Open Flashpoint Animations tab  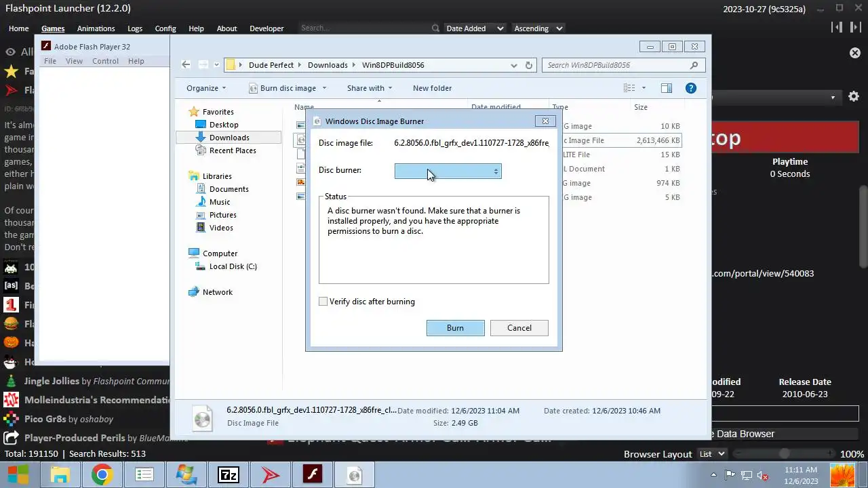pos(96,28)
